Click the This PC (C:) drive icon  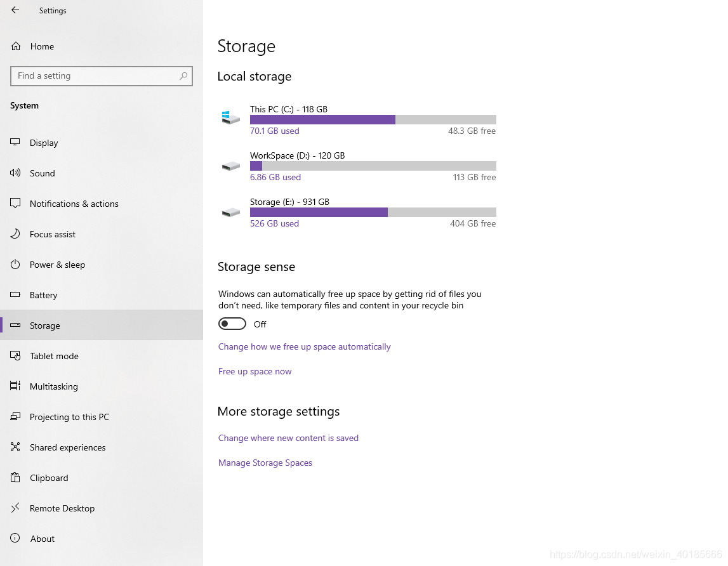[230, 117]
